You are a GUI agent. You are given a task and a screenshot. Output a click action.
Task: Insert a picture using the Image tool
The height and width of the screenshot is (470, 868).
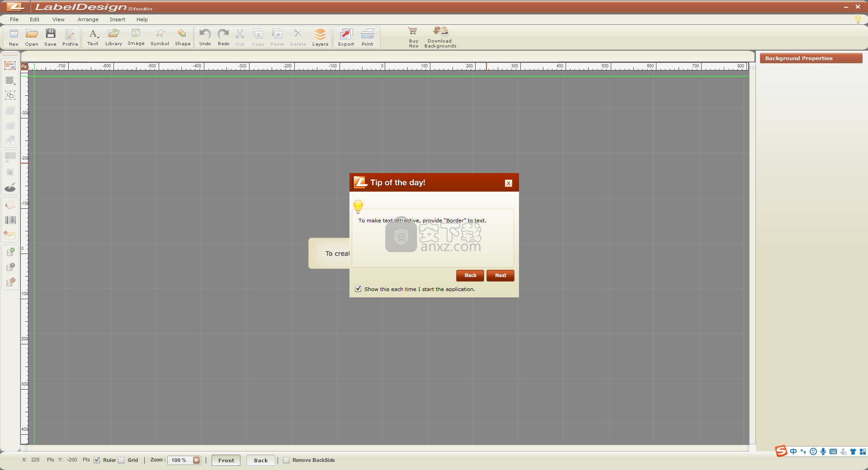(x=136, y=37)
